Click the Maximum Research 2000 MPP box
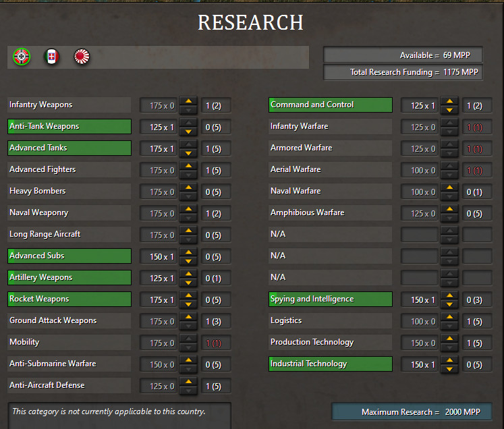The height and width of the screenshot is (429, 504). (412, 411)
